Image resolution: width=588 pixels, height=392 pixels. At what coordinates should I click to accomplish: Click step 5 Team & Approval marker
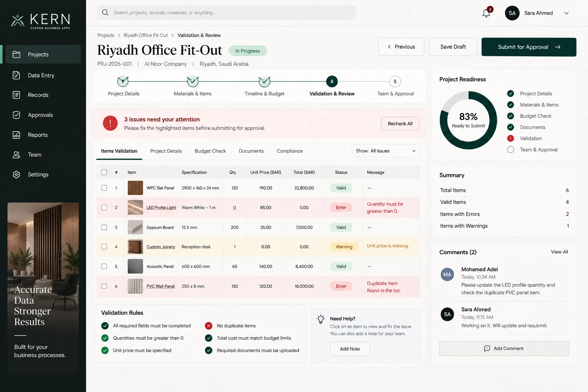[395, 82]
